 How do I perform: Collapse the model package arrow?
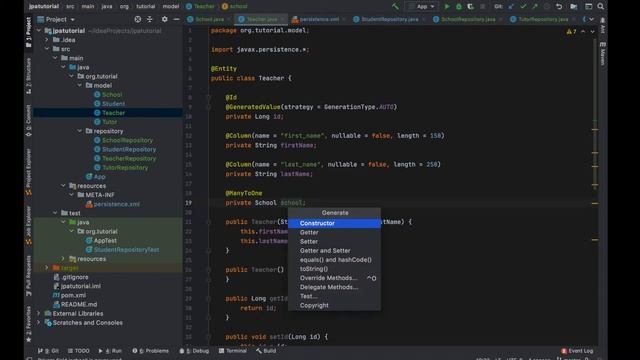(x=80, y=85)
